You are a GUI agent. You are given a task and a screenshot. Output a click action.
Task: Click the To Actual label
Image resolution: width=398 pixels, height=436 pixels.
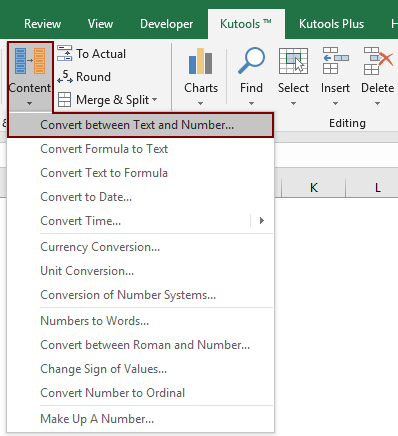pos(101,54)
